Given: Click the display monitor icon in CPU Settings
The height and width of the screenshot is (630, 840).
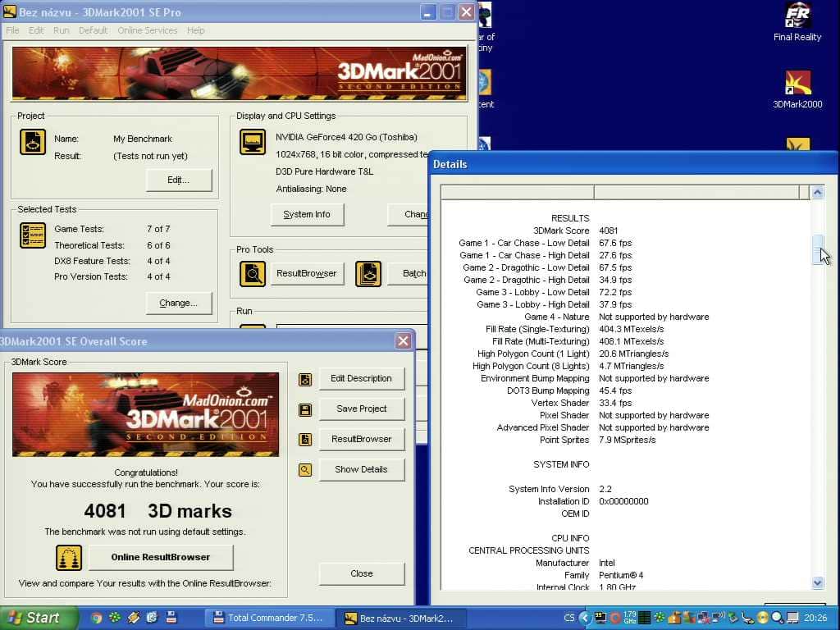Looking at the screenshot, I should tap(253, 142).
